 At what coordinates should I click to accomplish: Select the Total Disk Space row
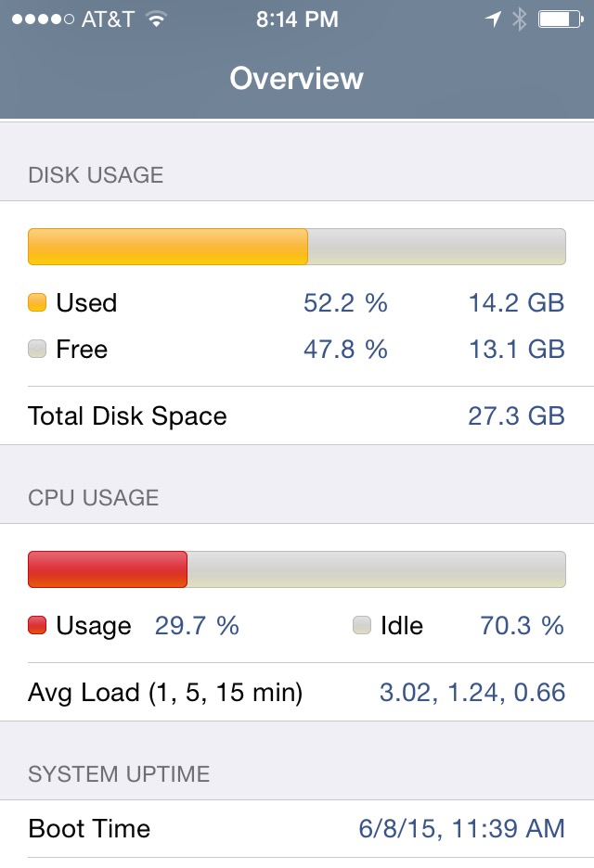coord(297,415)
